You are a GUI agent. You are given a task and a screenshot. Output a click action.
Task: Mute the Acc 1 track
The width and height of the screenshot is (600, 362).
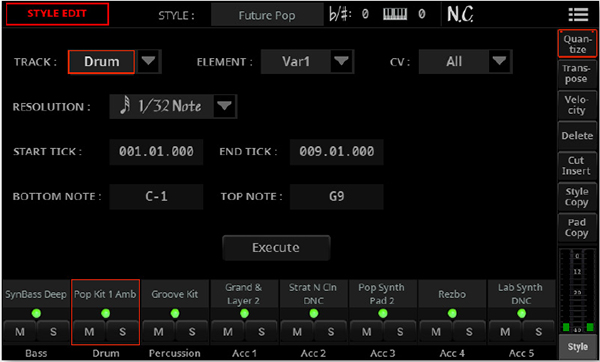228,331
